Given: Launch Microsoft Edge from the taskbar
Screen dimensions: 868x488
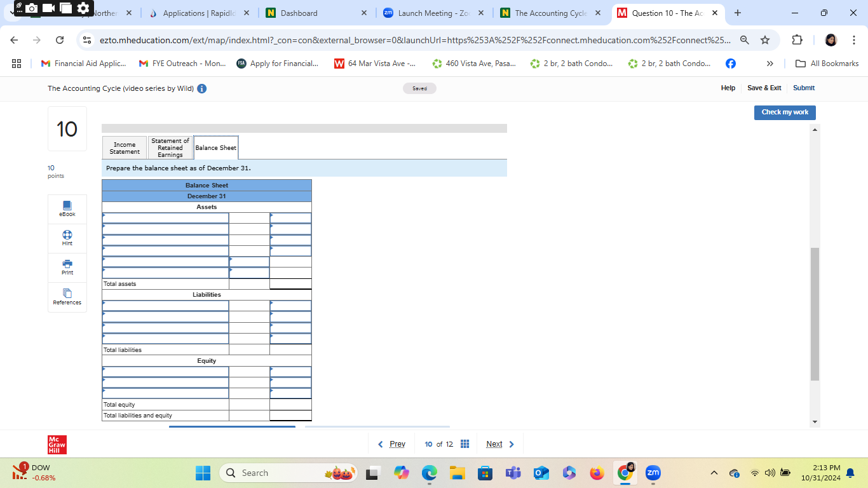Looking at the screenshot, I should tap(430, 473).
